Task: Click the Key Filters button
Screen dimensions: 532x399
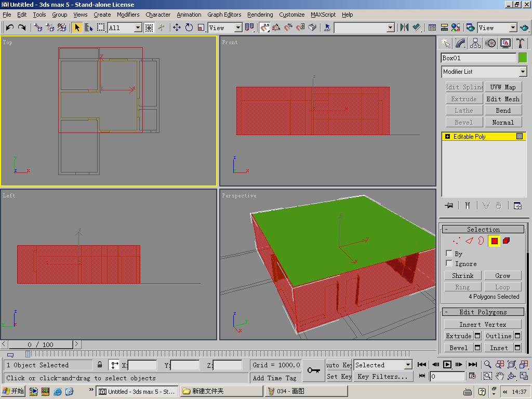Action: click(x=382, y=376)
